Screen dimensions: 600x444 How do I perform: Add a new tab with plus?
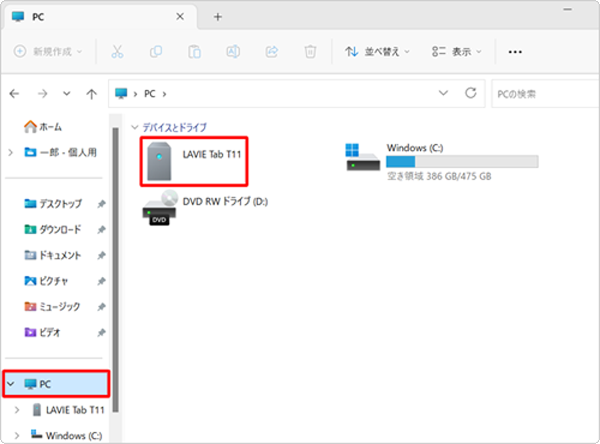218,17
